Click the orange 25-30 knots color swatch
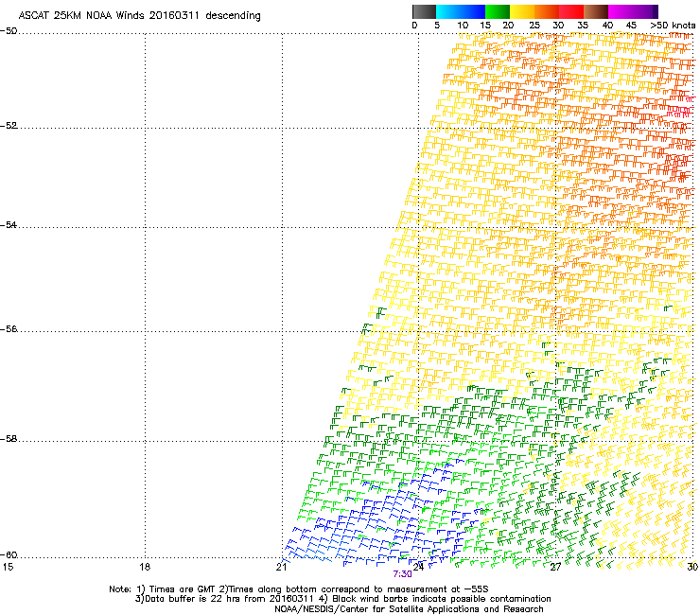 547,11
